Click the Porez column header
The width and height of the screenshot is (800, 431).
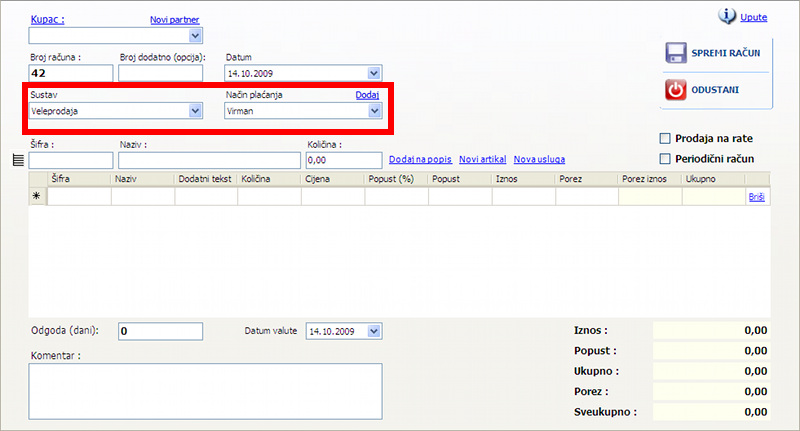(x=587, y=179)
